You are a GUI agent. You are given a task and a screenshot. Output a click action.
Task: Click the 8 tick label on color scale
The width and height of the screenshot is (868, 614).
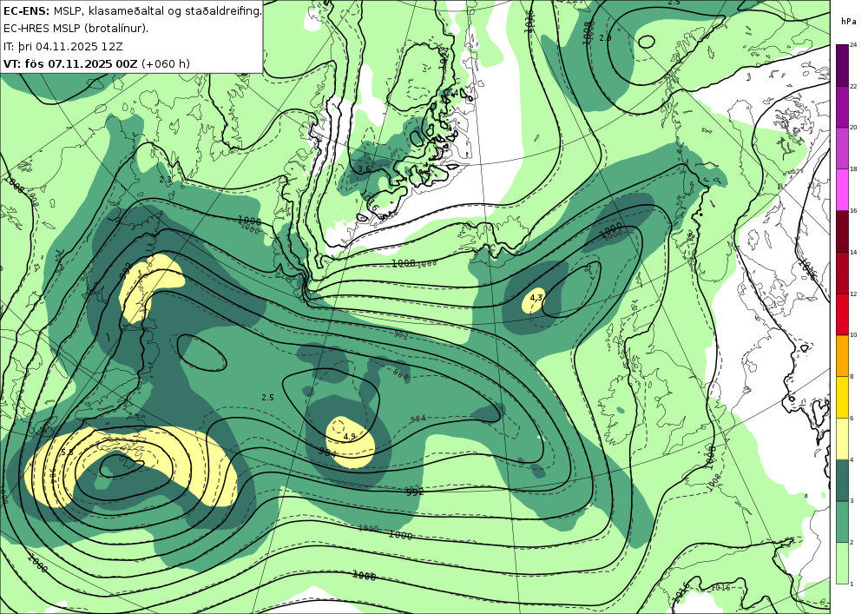(852, 377)
